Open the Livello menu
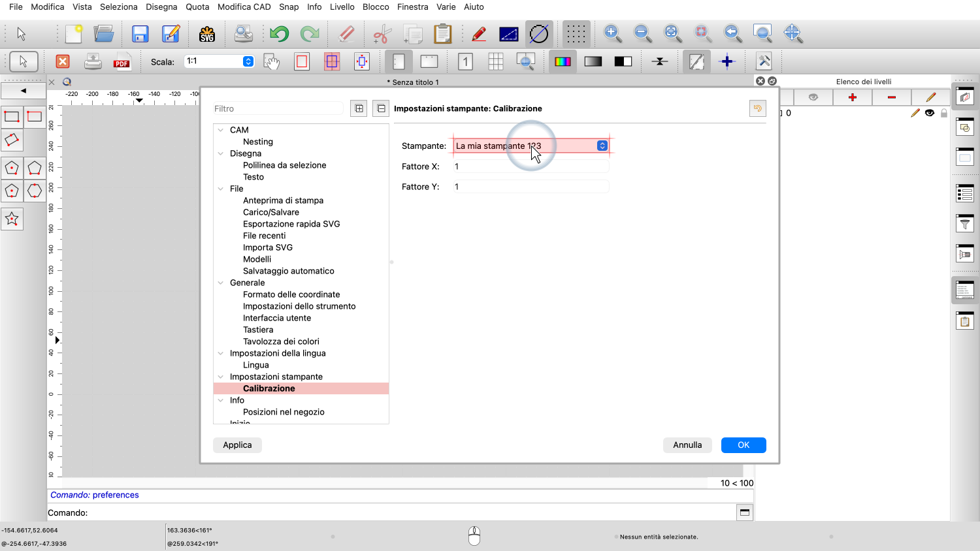Image resolution: width=980 pixels, height=551 pixels. click(342, 7)
